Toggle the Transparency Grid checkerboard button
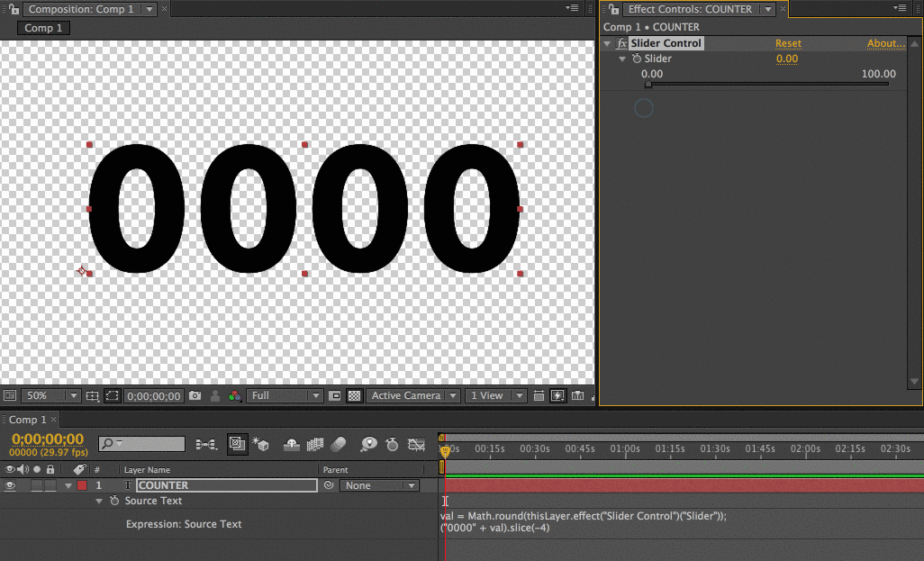 coord(354,396)
